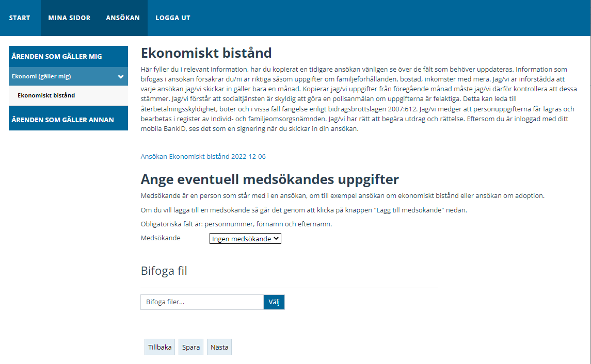Open the ANSÖKAN navigation item
This screenshot has width=591, height=364.
pos(123,18)
